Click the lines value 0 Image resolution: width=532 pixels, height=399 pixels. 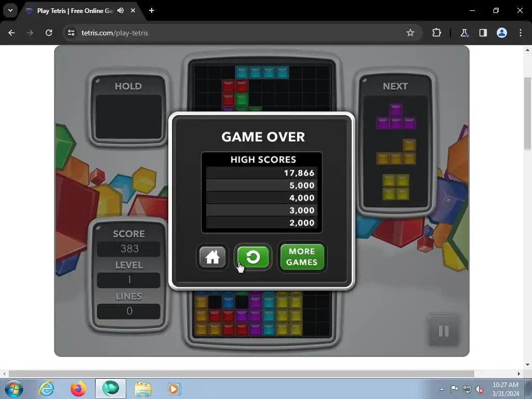pyautogui.click(x=129, y=311)
